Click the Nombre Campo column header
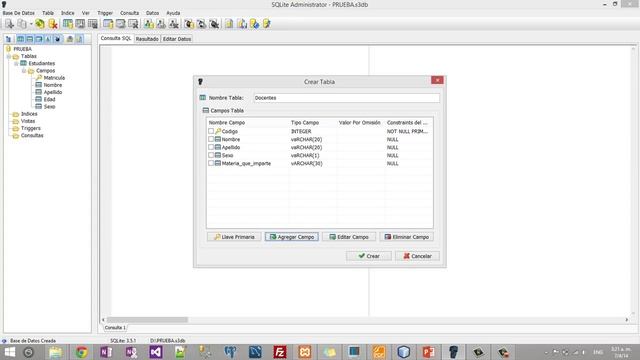Viewport: 640px width, 360px height. 247,122
